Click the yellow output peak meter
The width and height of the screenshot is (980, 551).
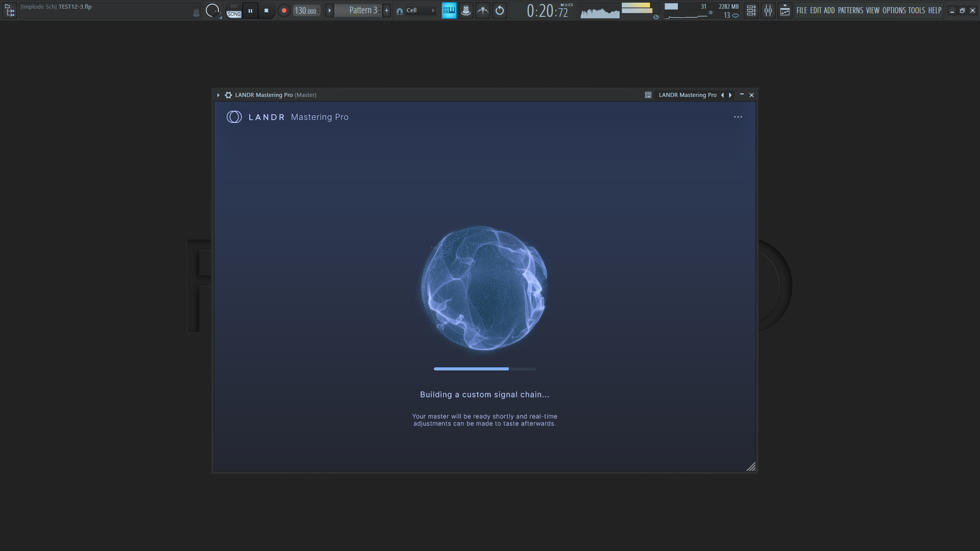pyautogui.click(x=637, y=8)
